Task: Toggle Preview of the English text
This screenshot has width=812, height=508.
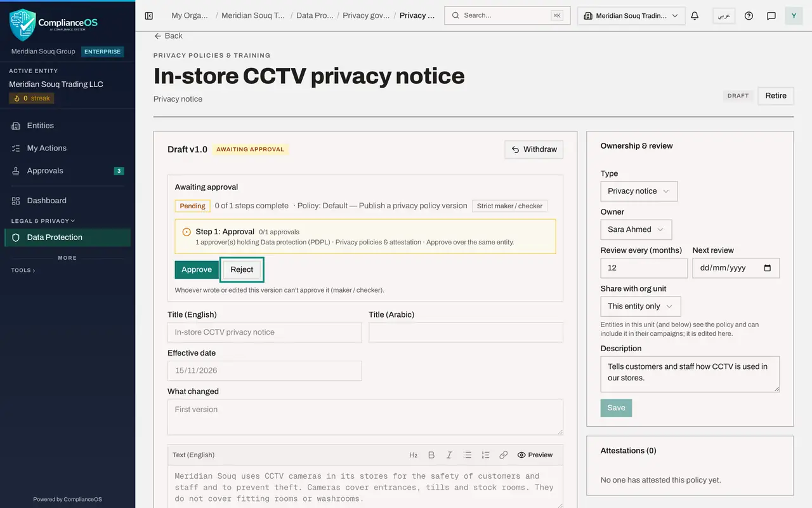Action: 535,455
